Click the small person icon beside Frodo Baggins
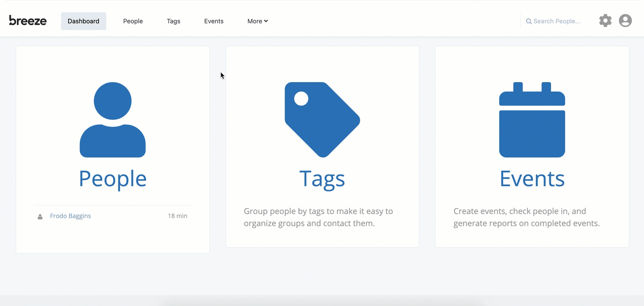 click(x=40, y=217)
